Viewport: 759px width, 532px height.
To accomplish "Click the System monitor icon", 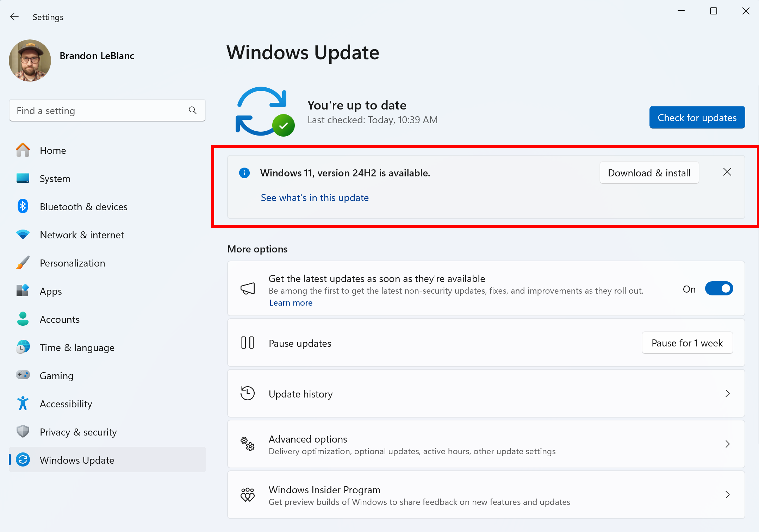I will 23,178.
